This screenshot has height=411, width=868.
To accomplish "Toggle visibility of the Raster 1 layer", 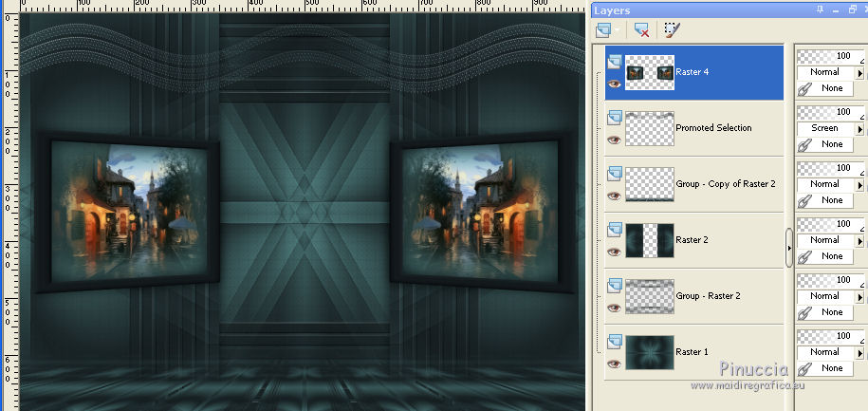I will (x=614, y=364).
